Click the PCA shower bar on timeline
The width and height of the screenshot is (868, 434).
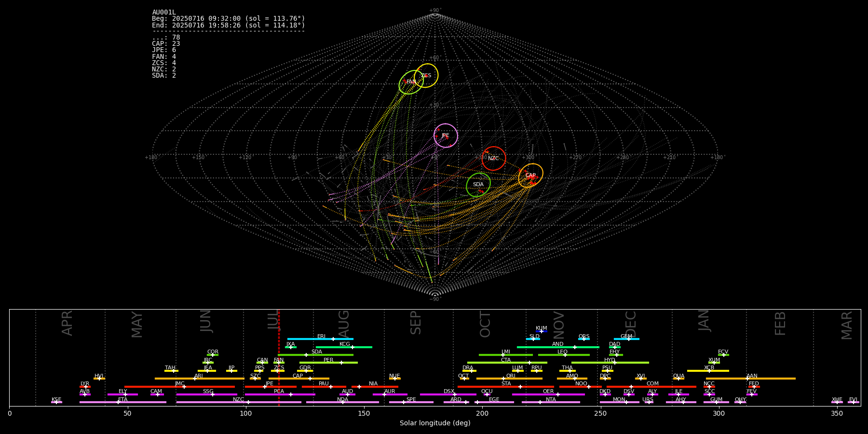[280, 394]
